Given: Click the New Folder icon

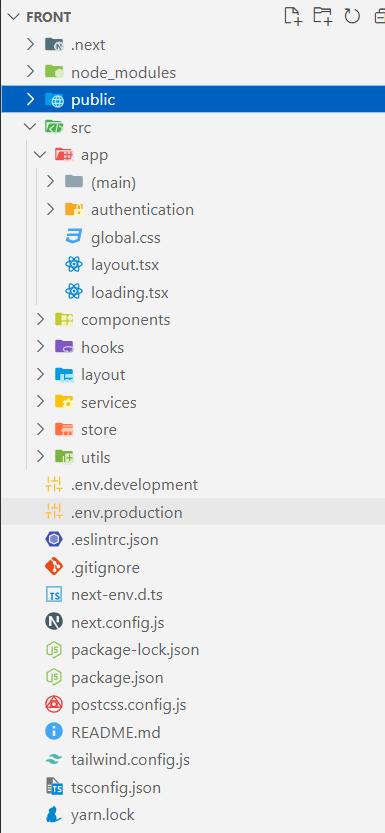Looking at the screenshot, I should (322, 16).
